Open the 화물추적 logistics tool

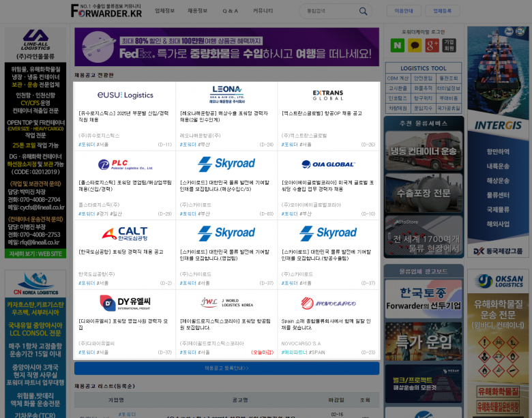(423, 88)
